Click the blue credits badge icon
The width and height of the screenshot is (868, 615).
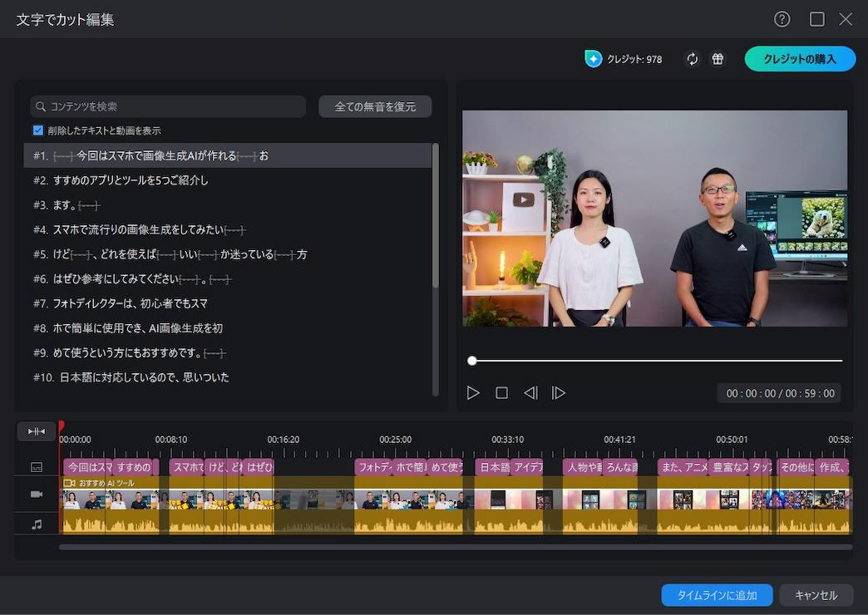point(592,59)
